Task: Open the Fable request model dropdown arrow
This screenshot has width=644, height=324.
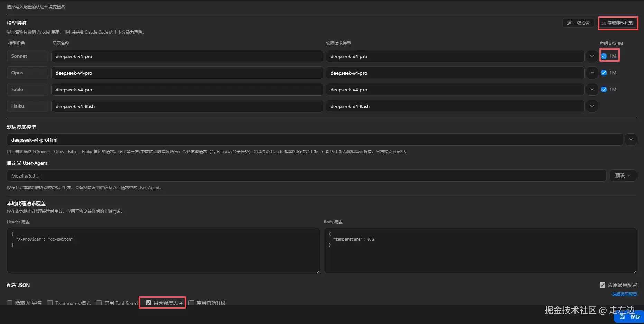Action: tap(592, 89)
